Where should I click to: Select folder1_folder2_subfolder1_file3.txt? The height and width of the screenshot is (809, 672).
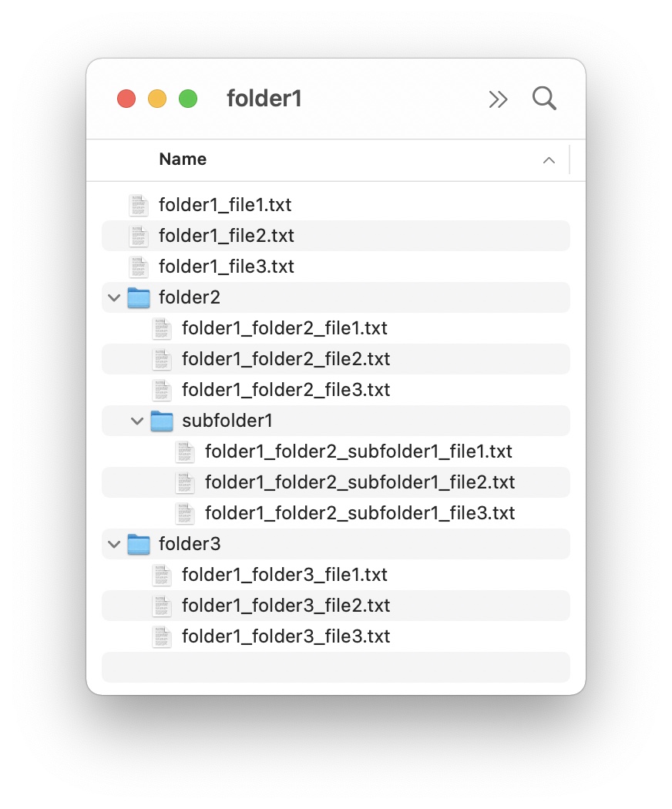pos(336,513)
